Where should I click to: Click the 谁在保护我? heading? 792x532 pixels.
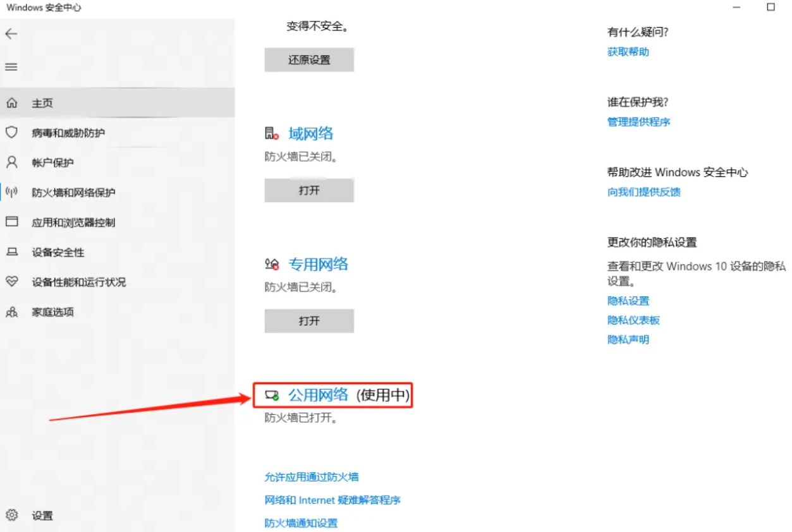click(x=638, y=102)
